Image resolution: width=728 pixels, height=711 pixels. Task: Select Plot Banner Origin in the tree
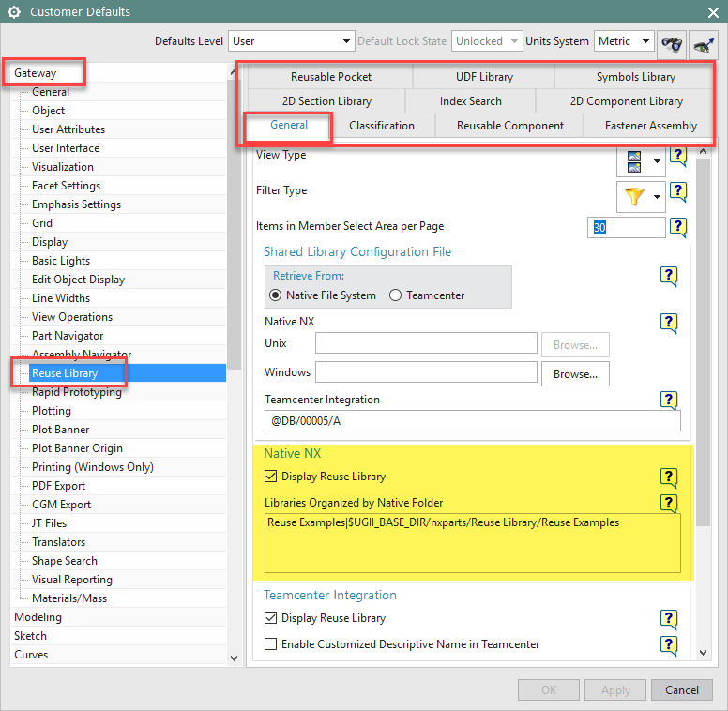click(x=77, y=448)
